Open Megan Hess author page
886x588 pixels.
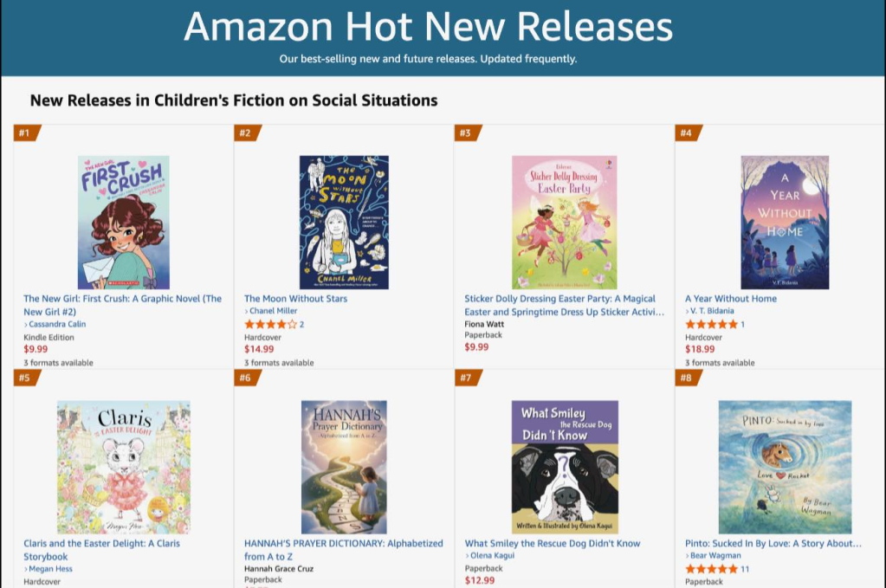pyautogui.click(x=50, y=569)
